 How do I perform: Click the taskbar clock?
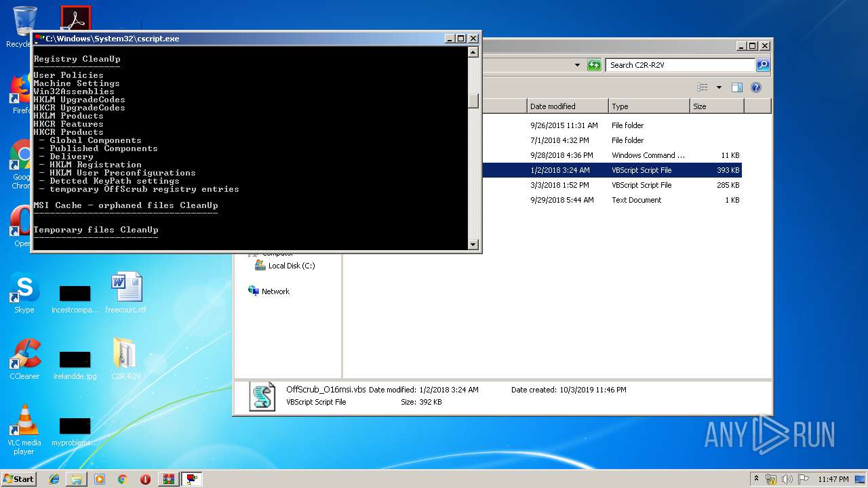click(833, 479)
